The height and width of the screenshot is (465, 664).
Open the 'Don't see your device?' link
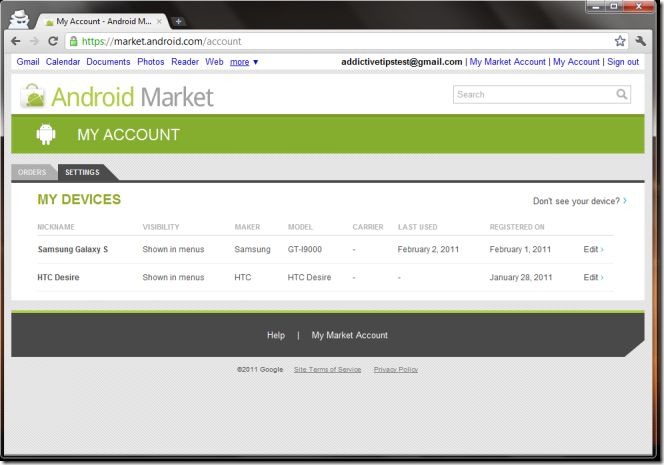579,201
